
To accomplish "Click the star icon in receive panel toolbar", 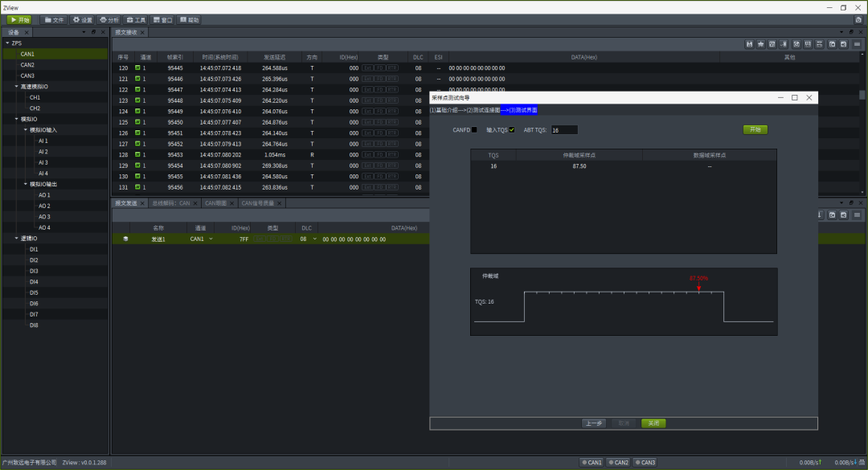I will 760,44.
